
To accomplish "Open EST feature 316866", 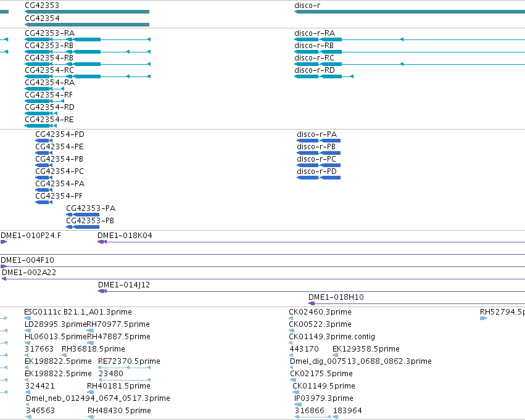I will point(313,417).
